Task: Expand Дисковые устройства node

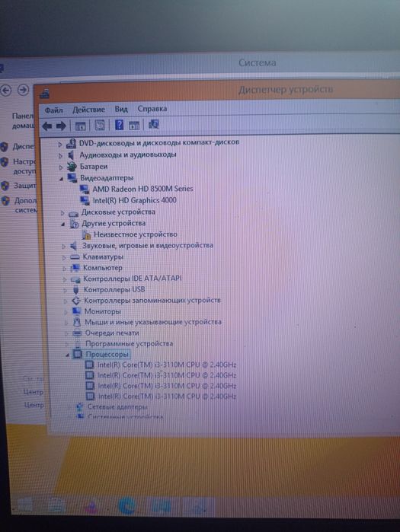Action: 62,213
